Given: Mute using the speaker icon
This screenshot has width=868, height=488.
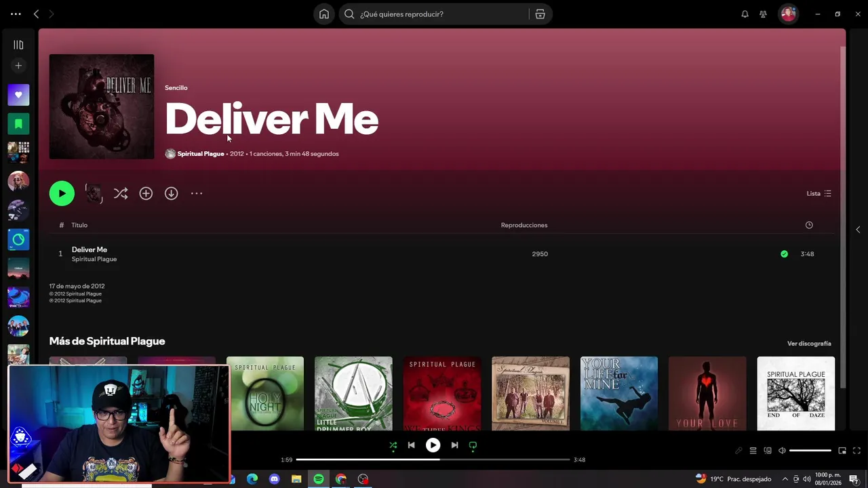Looking at the screenshot, I should pyautogui.click(x=782, y=451).
